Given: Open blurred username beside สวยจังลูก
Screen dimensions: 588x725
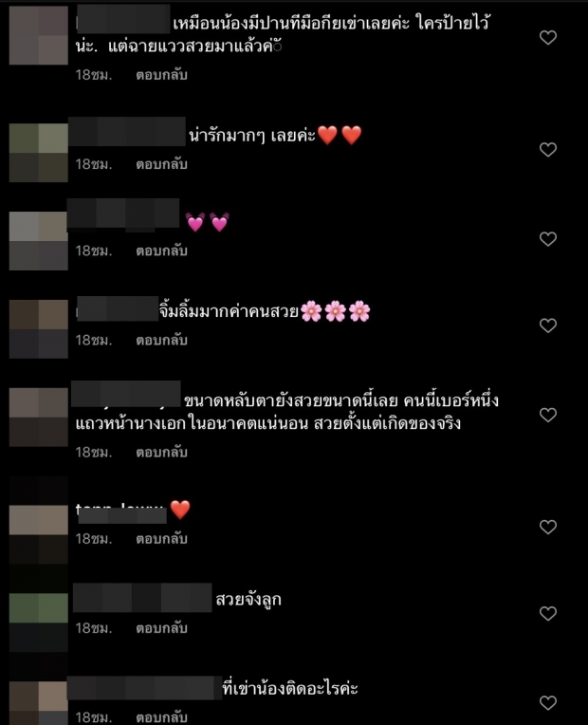Looking at the screenshot, I should [x=142, y=598].
